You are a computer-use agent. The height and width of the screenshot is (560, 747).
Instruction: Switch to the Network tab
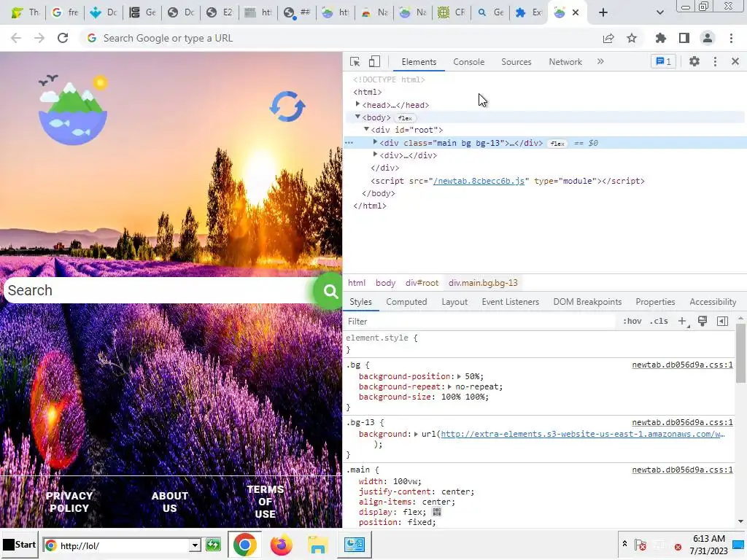(565, 62)
